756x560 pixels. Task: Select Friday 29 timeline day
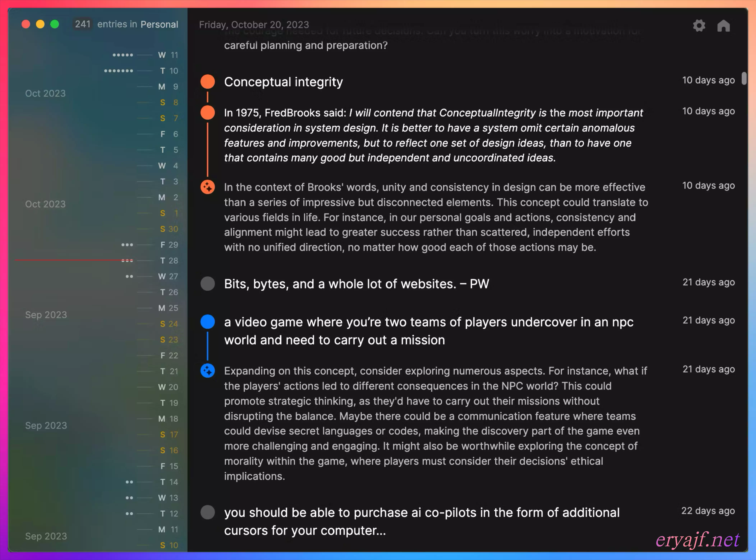[x=169, y=245]
